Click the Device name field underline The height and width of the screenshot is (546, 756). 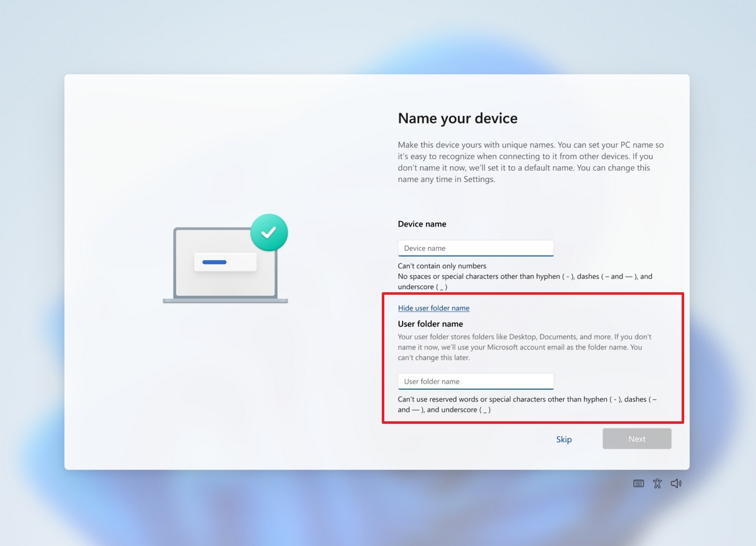475,254
